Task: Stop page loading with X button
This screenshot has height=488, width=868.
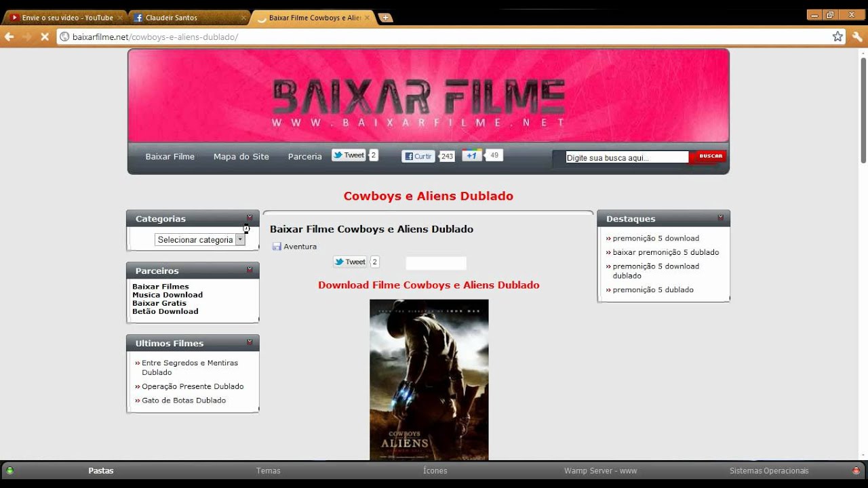Action: [45, 37]
